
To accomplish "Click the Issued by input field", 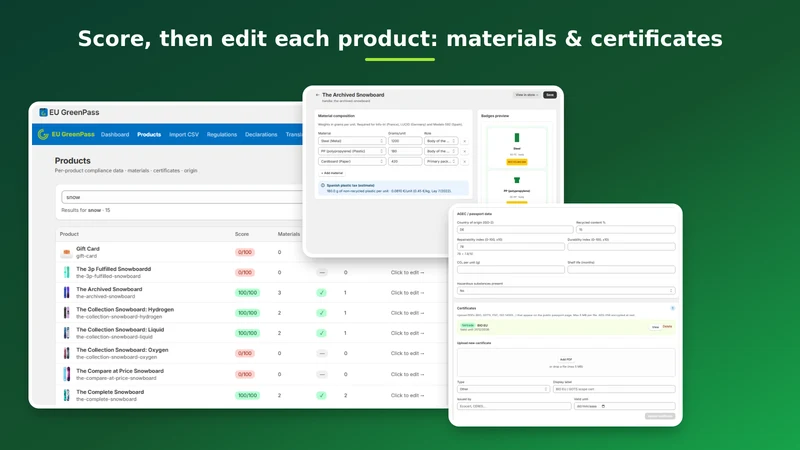I will (514, 406).
